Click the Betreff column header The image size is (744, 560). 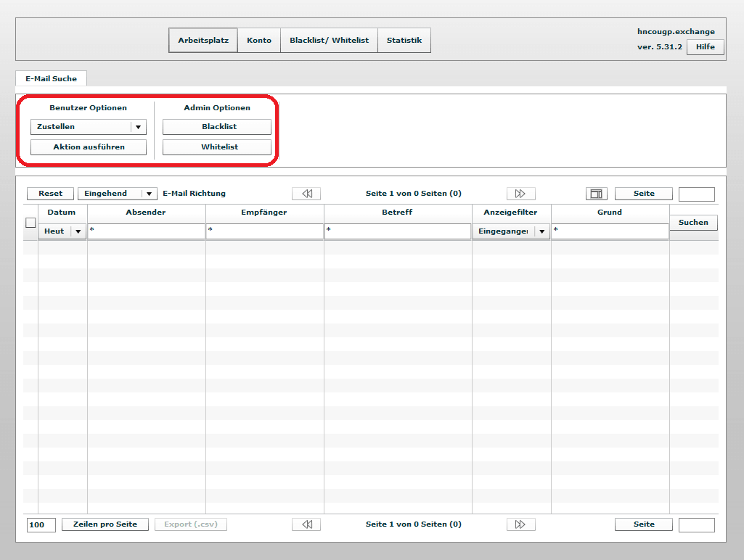(397, 213)
